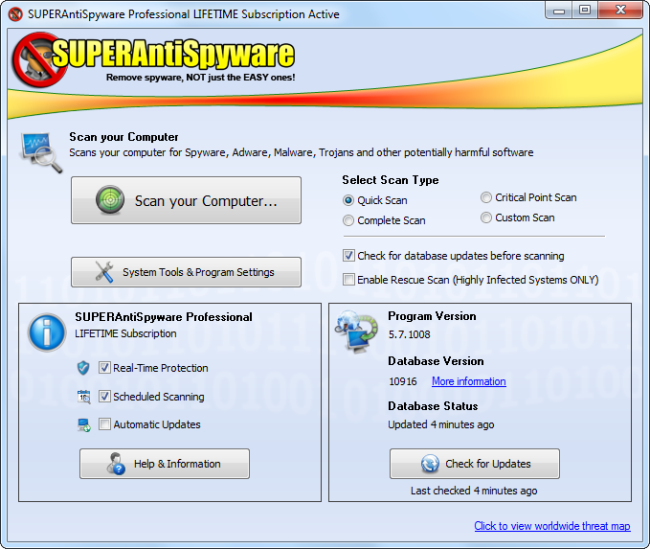Enable Automatic Updates checkbox
The image size is (650, 549).
coord(104,424)
